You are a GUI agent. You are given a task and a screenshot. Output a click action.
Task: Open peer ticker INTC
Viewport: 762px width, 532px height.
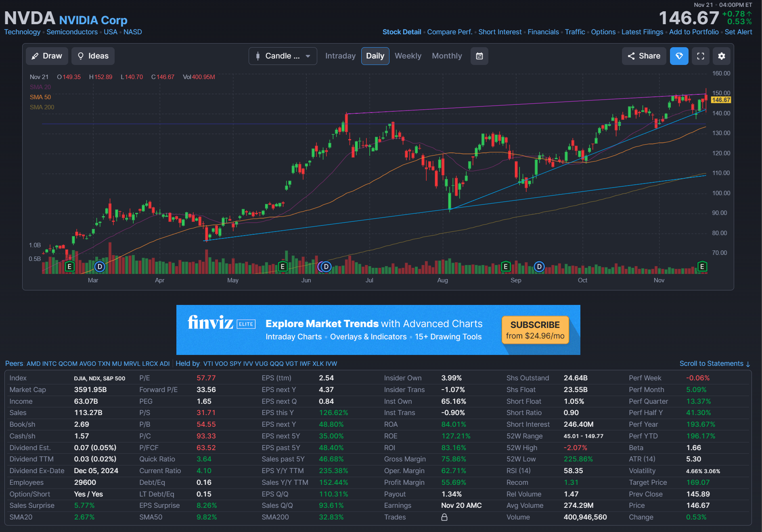(49, 364)
